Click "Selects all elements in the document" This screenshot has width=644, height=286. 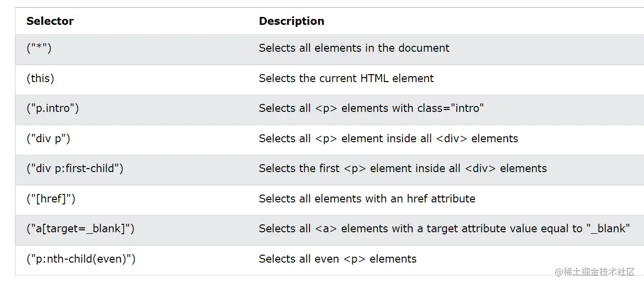click(x=354, y=48)
